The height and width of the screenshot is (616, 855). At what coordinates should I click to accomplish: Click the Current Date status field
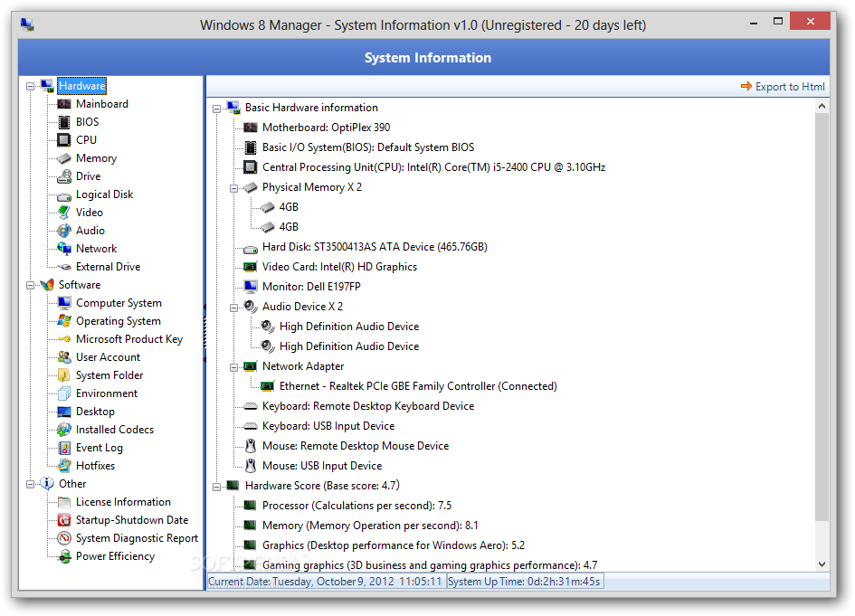(326, 582)
